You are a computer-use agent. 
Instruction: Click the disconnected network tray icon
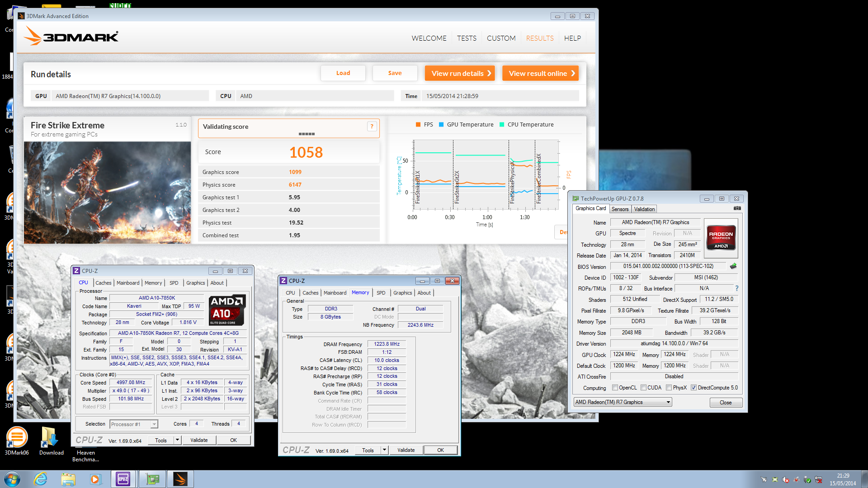click(818, 479)
